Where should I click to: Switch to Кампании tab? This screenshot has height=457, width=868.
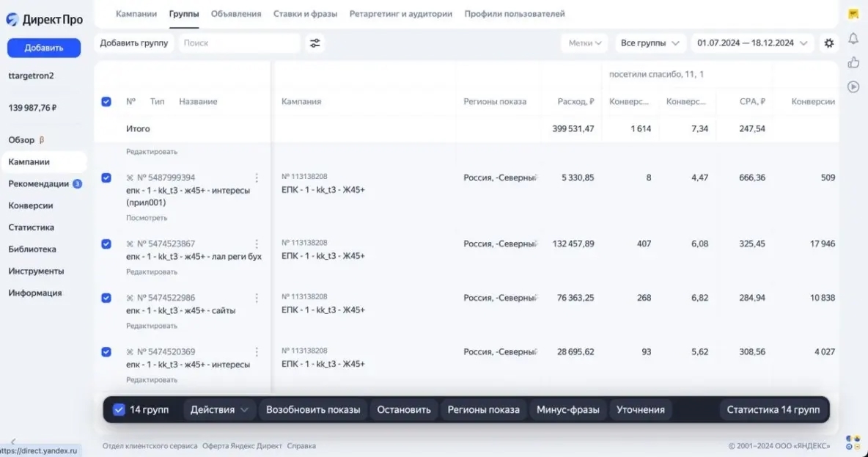[x=136, y=14]
